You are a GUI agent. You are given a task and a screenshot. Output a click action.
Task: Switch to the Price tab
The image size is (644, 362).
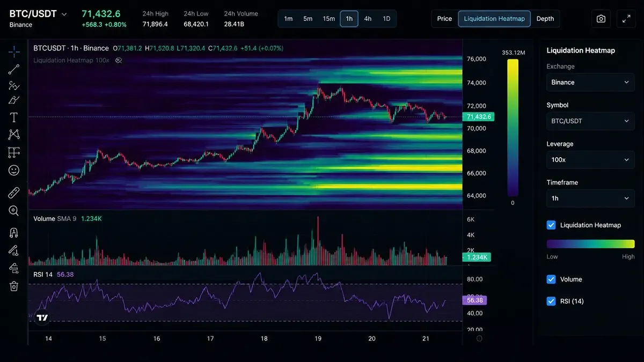coord(444,19)
